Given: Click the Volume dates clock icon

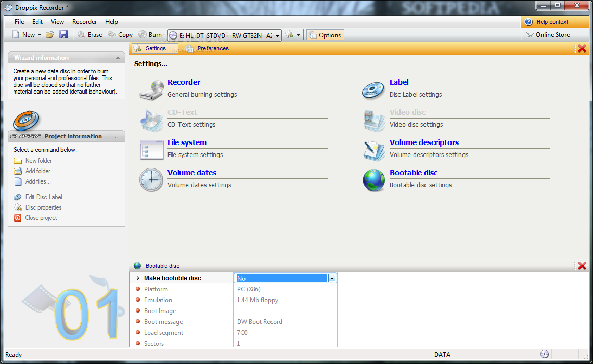Looking at the screenshot, I should coord(151,180).
